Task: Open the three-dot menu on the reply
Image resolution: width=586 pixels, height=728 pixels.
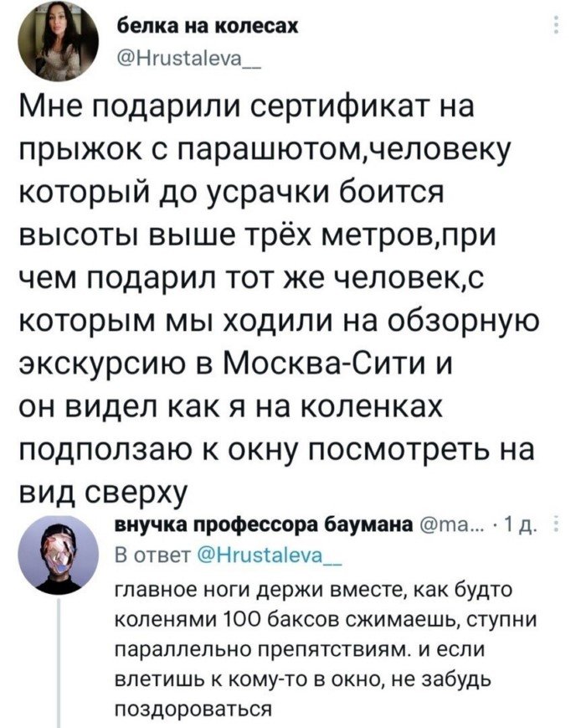Action: tap(555, 526)
